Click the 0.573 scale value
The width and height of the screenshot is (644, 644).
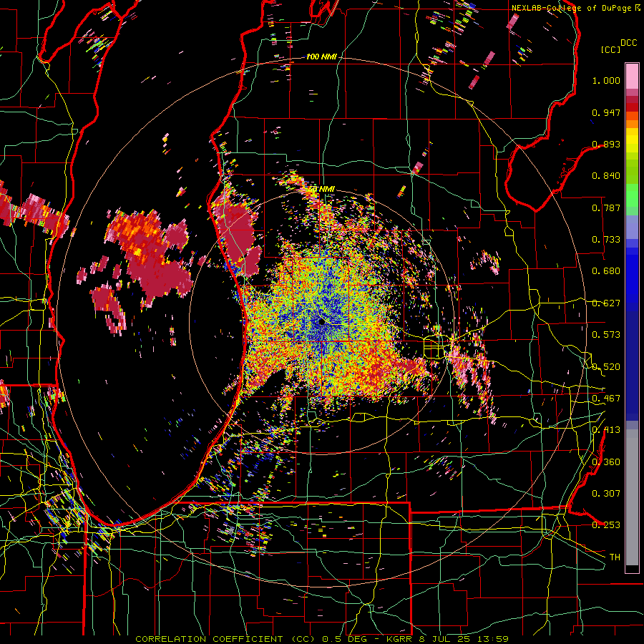click(x=606, y=335)
